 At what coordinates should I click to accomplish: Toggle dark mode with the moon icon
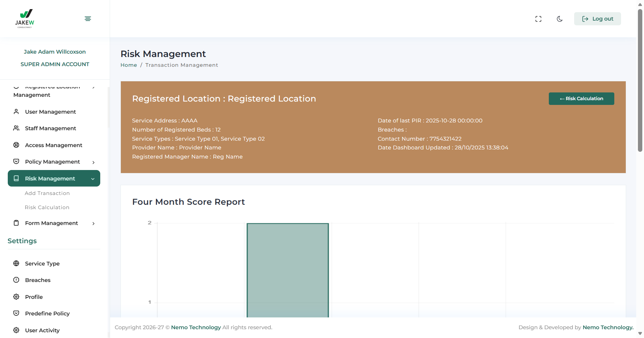click(x=560, y=19)
